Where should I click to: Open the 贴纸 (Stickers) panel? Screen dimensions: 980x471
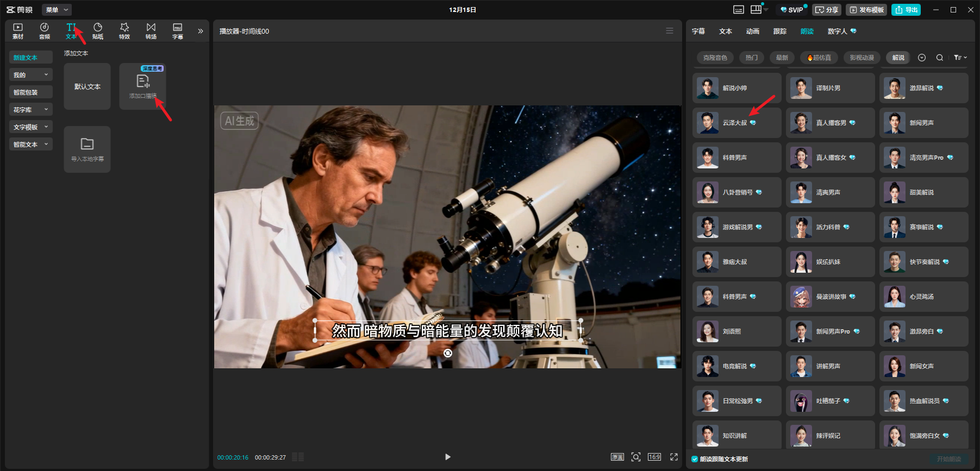98,31
